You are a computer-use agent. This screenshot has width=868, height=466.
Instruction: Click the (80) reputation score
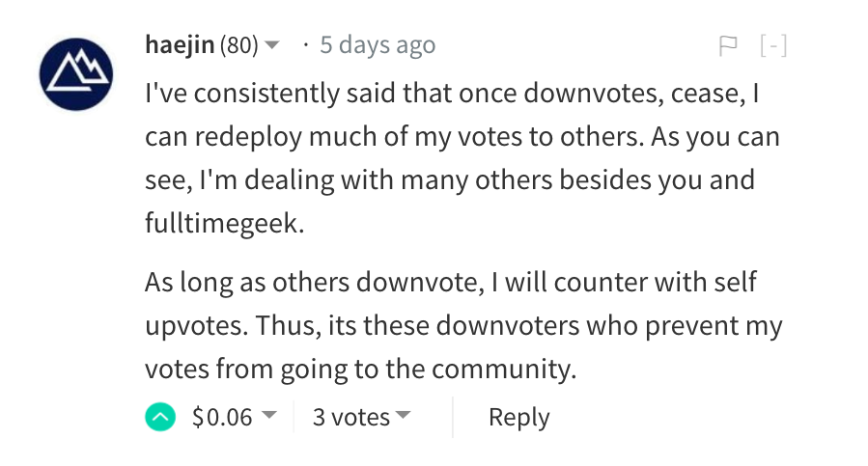[238, 44]
